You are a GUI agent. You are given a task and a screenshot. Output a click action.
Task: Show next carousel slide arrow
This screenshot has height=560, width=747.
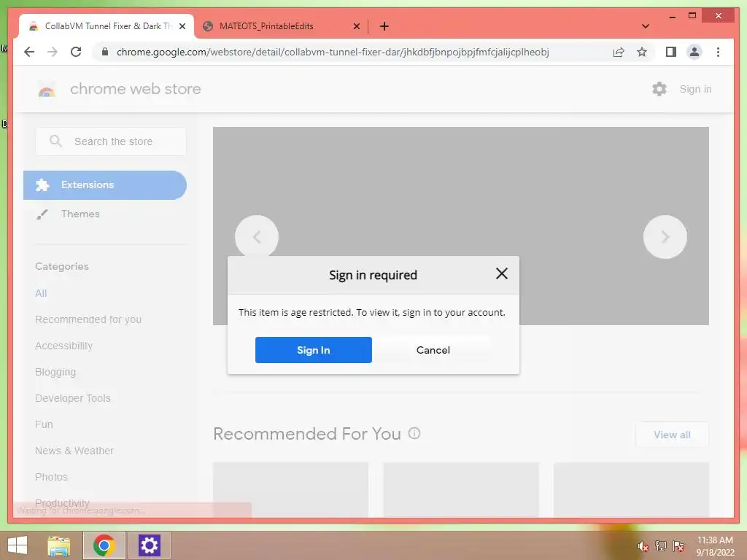pos(665,237)
